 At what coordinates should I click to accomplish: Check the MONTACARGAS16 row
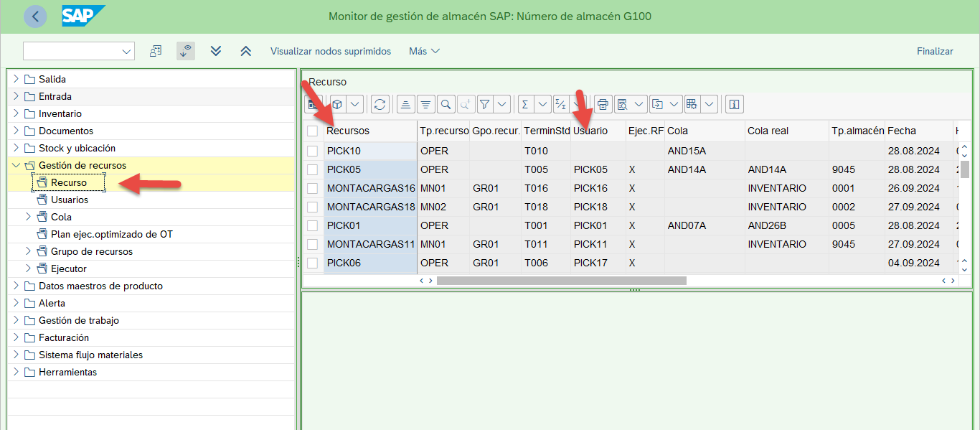click(x=313, y=188)
